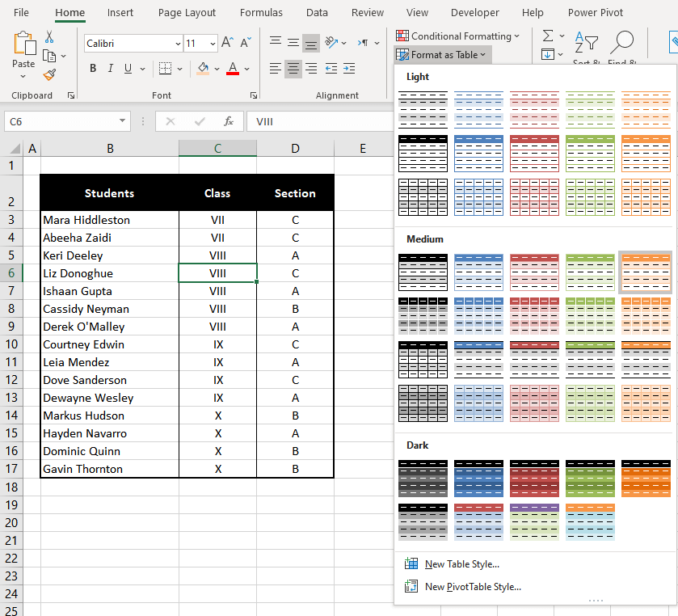Switch to the Insert ribbon tab
This screenshot has height=616, width=678.
click(x=120, y=12)
